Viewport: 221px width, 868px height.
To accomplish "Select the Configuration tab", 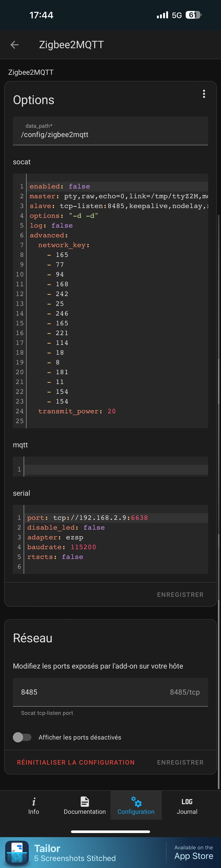I will pyautogui.click(x=136, y=806).
